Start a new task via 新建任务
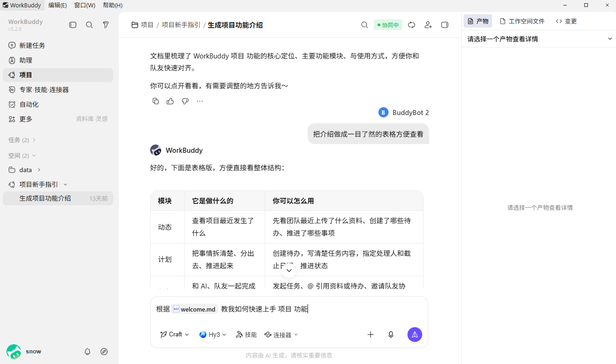The height and width of the screenshot is (364, 616). point(58,46)
